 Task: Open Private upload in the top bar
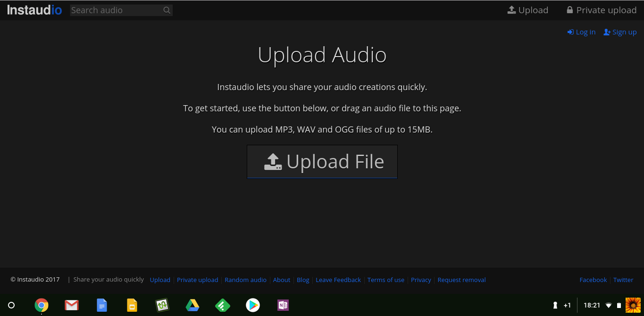602,10
